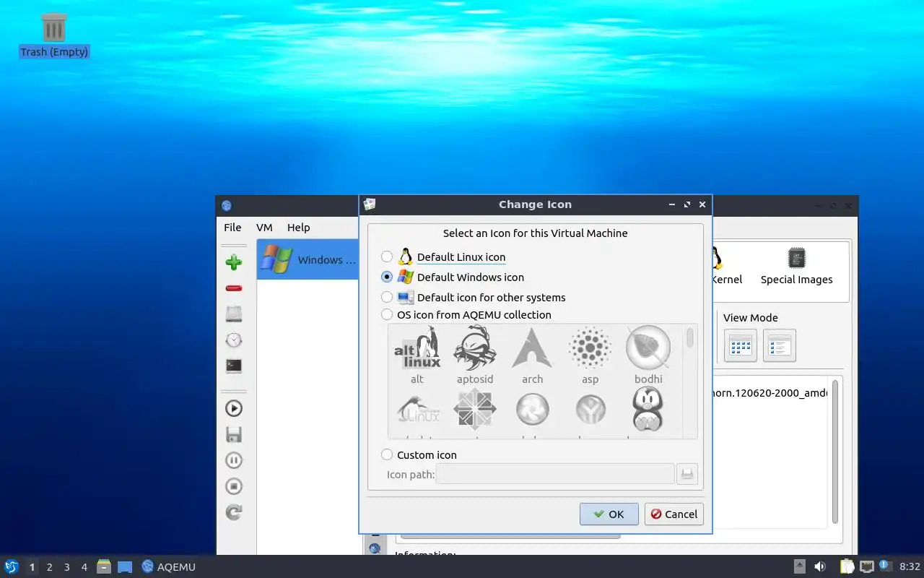The image size is (924, 578).
Task: Switch to workspace 3
Action: coord(66,567)
